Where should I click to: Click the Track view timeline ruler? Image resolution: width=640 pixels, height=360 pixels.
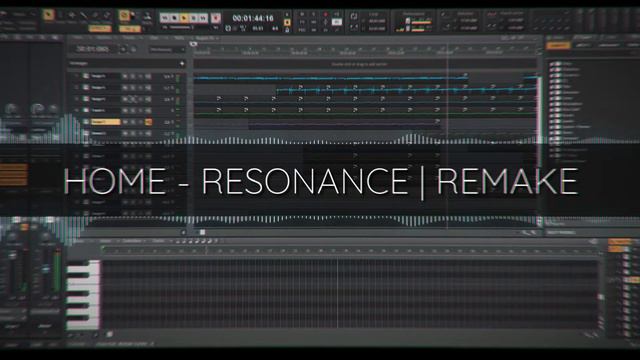(365, 51)
